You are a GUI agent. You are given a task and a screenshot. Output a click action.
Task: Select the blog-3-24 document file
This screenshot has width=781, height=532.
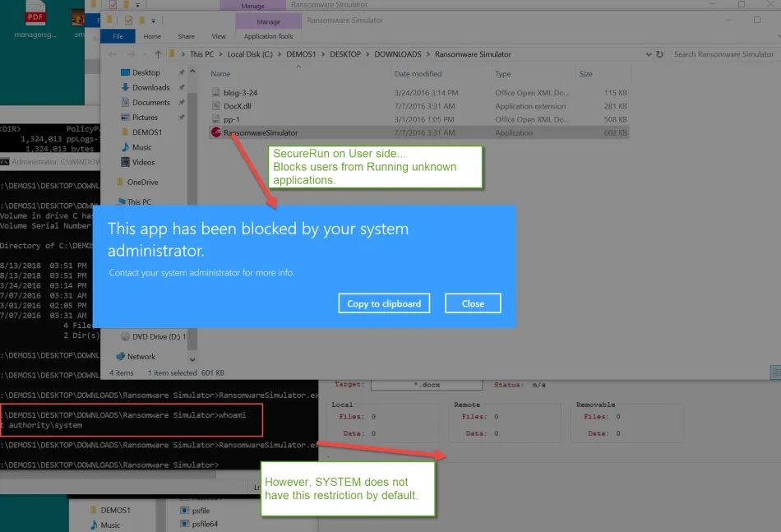240,93
